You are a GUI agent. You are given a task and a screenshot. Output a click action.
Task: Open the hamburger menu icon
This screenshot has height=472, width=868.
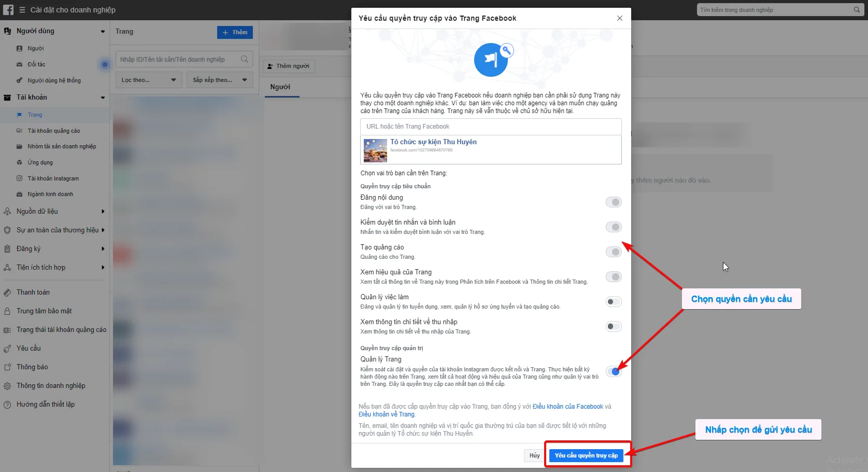tap(22, 10)
